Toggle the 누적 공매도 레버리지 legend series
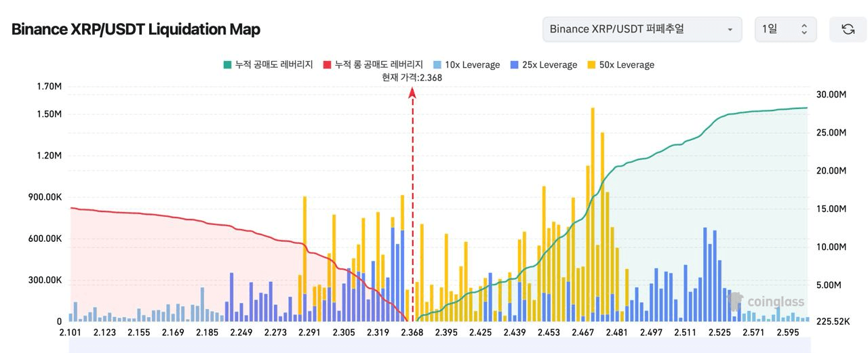 coord(268,65)
